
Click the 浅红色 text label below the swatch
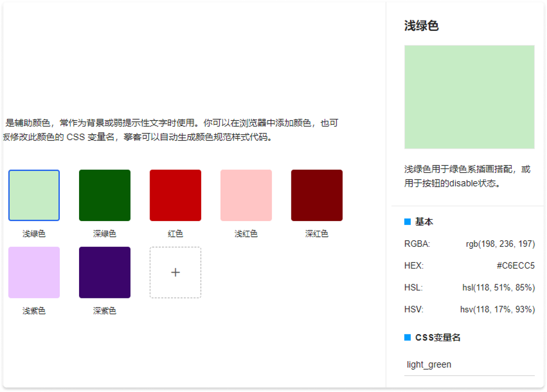tap(246, 234)
